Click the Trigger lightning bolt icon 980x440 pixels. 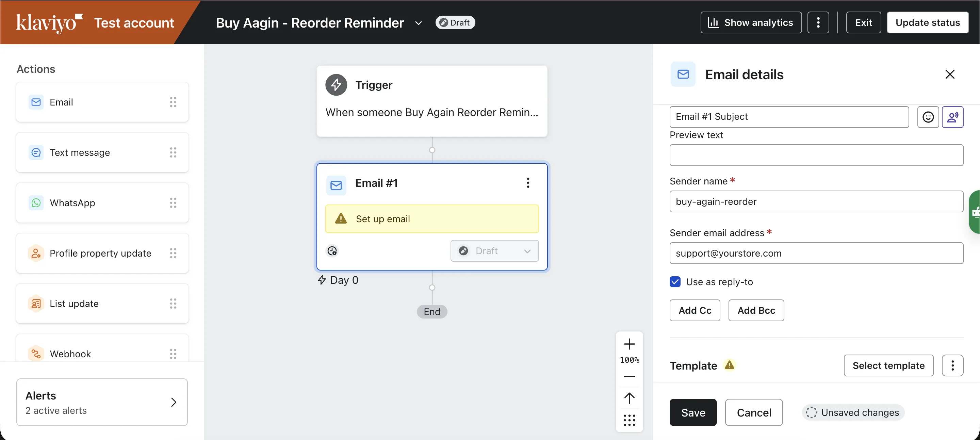point(336,85)
